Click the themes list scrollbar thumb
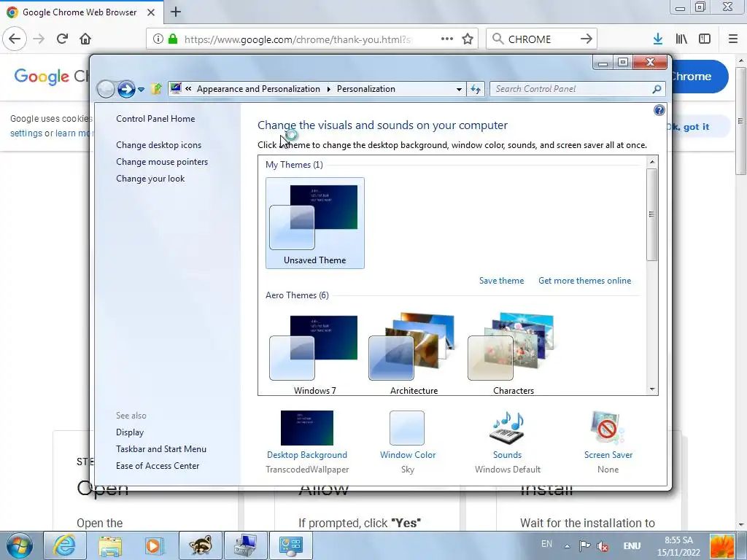This screenshot has height=560, width=747. pos(651,214)
